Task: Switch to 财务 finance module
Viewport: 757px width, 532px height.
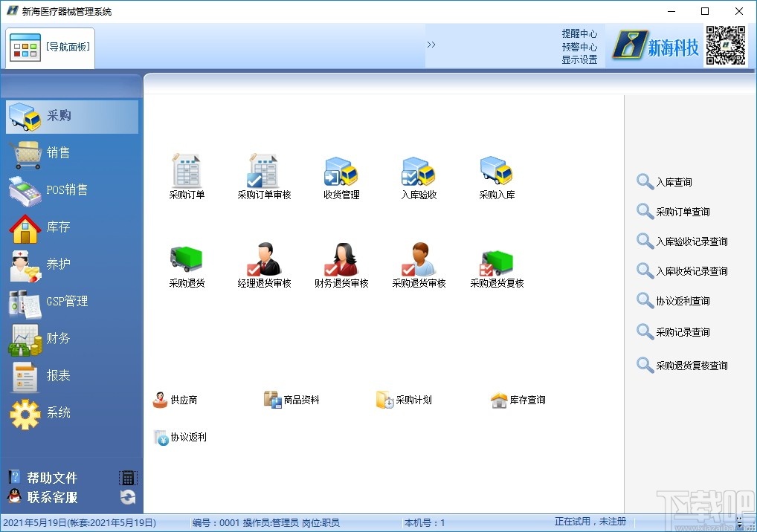Action: tap(72, 339)
